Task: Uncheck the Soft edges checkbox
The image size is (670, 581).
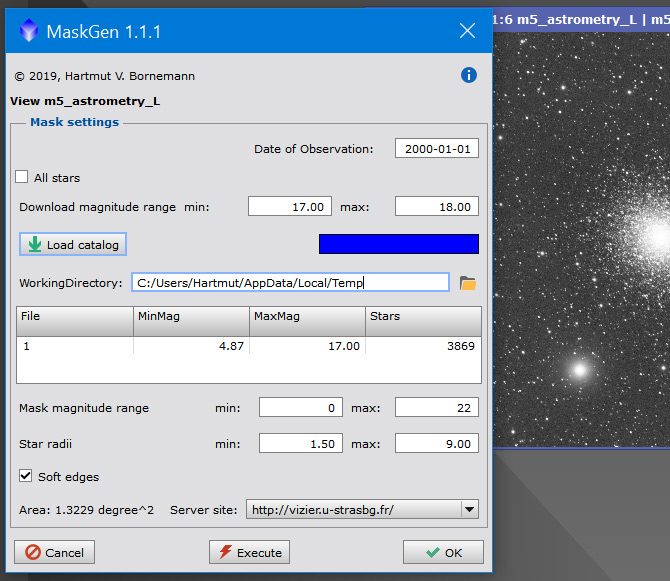Action: (26, 475)
